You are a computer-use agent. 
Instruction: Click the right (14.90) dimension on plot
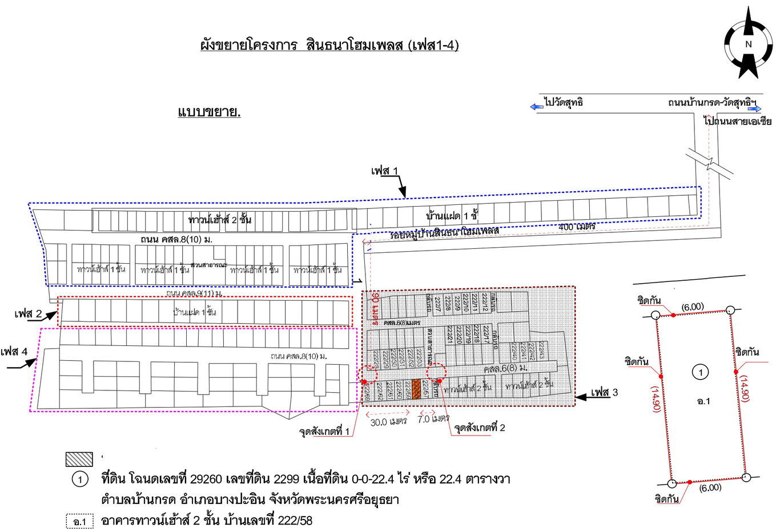[x=745, y=388]
